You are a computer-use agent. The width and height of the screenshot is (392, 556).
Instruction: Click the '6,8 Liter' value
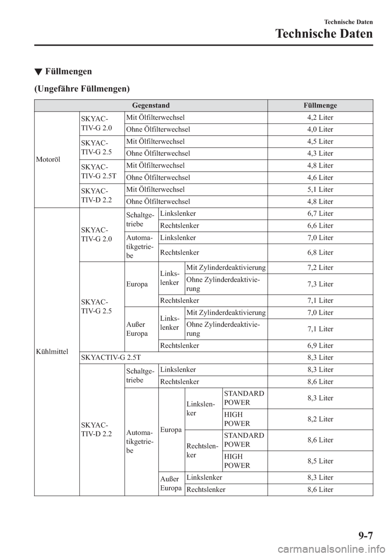tap(320, 253)
